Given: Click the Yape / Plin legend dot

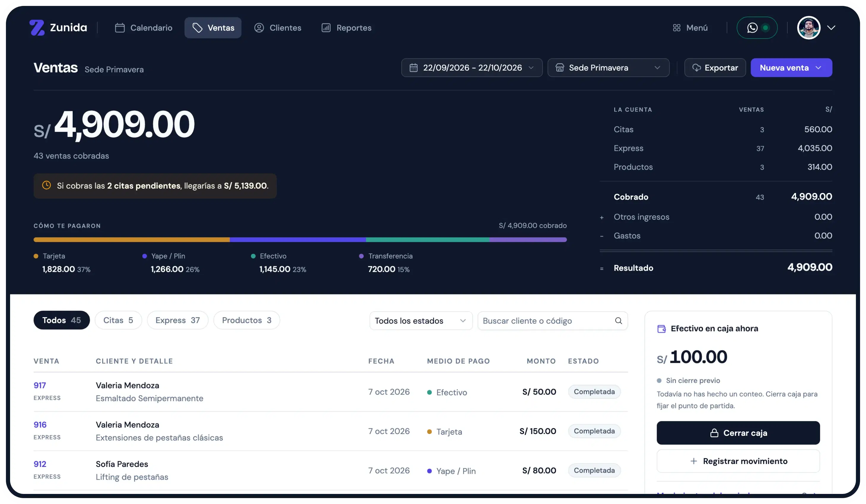Looking at the screenshot, I should (145, 256).
